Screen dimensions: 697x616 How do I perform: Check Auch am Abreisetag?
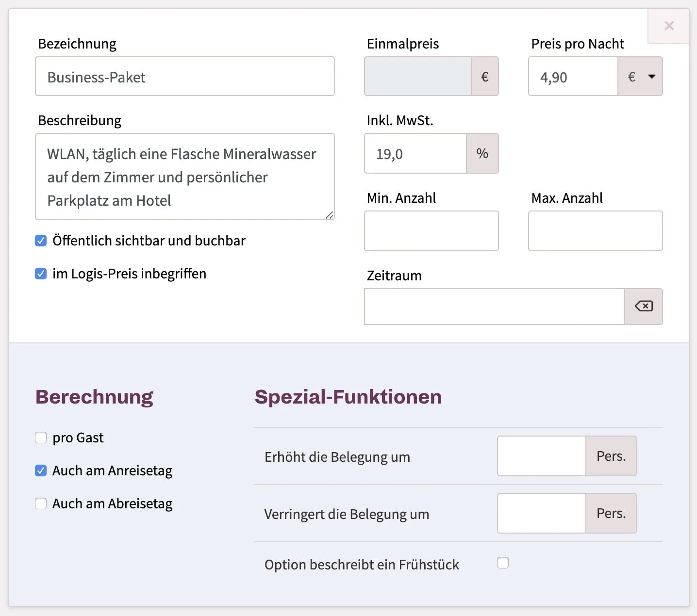[41, 503]
